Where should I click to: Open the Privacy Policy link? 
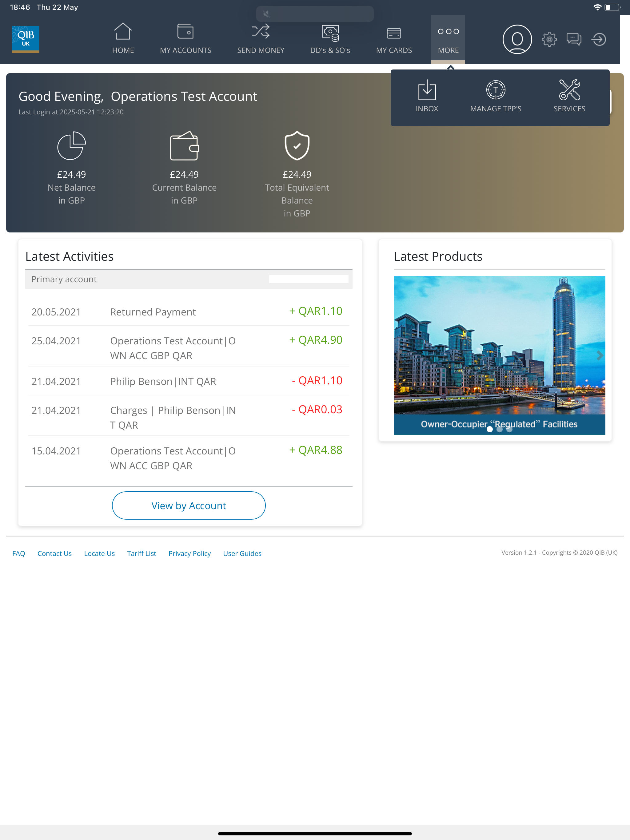189,553
